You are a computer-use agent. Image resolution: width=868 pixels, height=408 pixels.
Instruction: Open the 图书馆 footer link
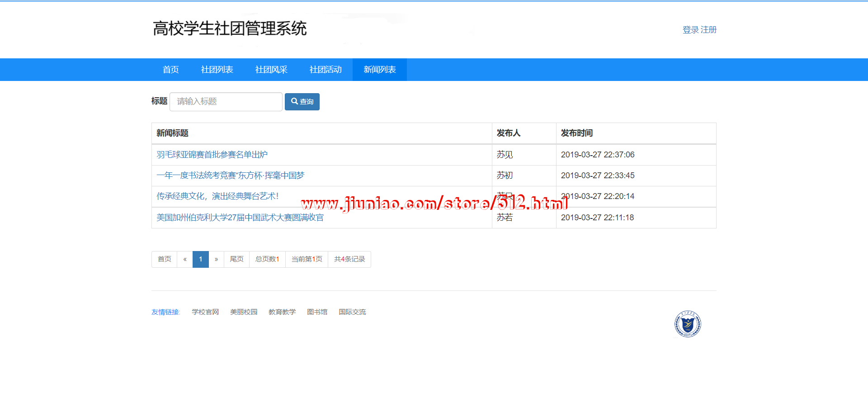pyautogui.click(x=317, y=312)
